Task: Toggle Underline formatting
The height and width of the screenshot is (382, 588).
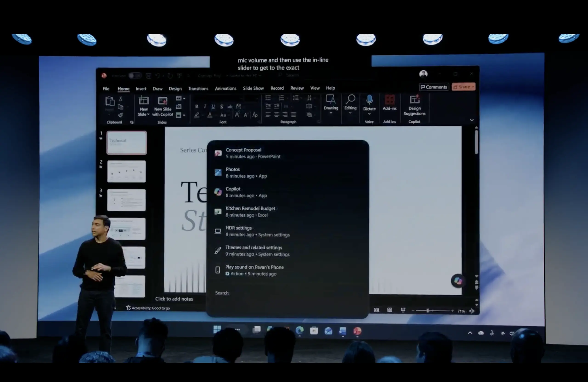Action: coord(213,106)
